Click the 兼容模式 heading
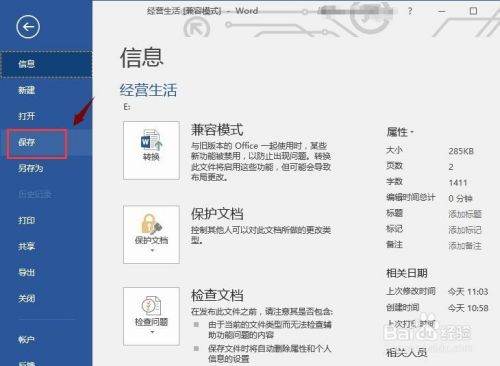This screenshot has width=500, height=366. click(x=217, y=130)
